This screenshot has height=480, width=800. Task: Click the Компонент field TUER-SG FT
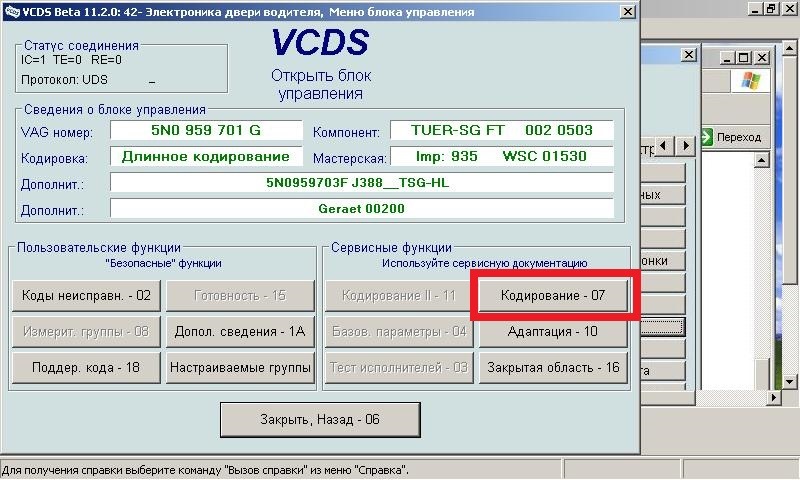pyautogui.click(x=502, y=131)
